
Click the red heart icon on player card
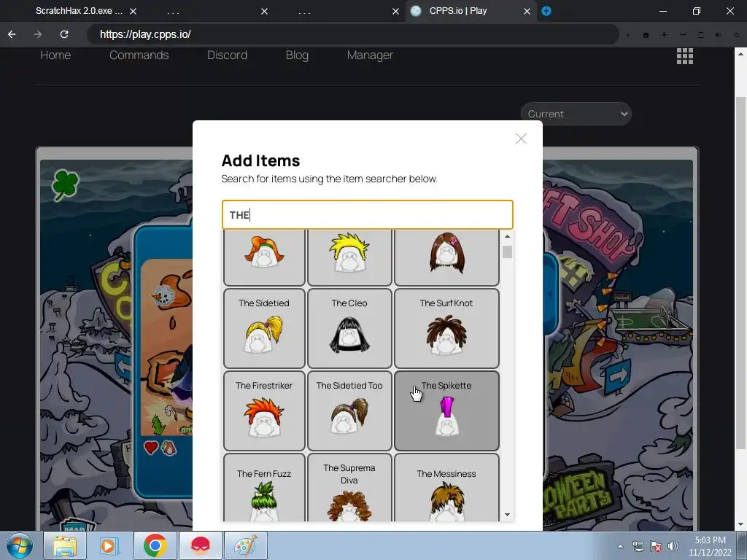tap(151, 448)
